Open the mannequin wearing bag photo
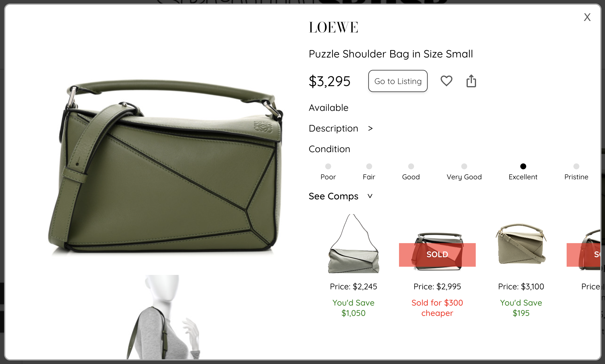Viewport: 605px width, 364px height. click(x=164, y=317)
